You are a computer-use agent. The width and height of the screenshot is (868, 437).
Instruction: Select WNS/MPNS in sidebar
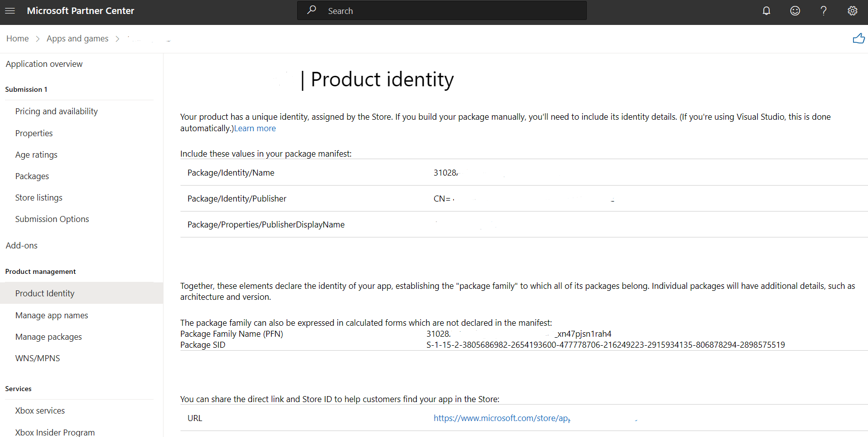pos(37,358)
